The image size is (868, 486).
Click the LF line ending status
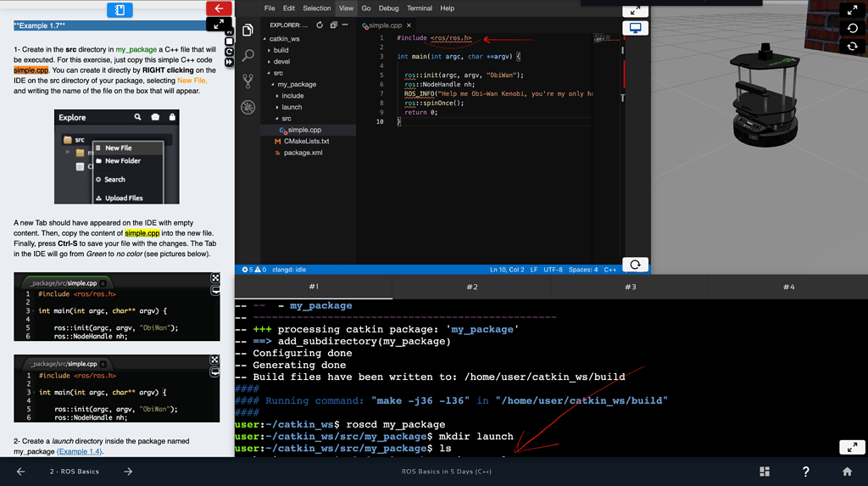[x=534, y=270]
